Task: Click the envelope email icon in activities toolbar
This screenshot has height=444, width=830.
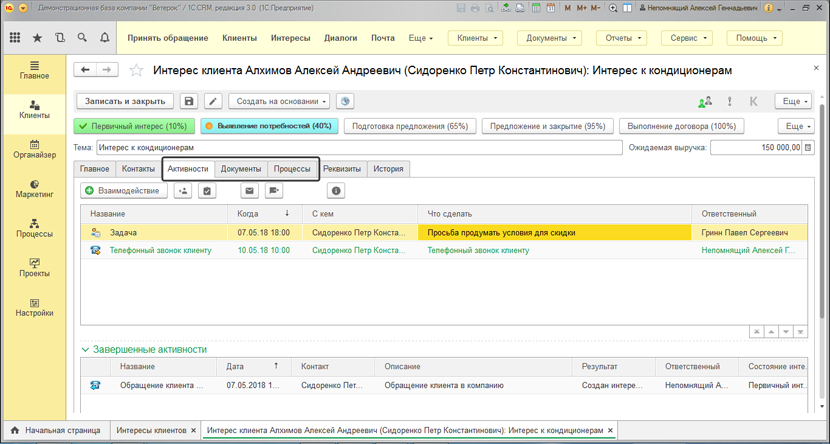Action: (x=249, y=190)
